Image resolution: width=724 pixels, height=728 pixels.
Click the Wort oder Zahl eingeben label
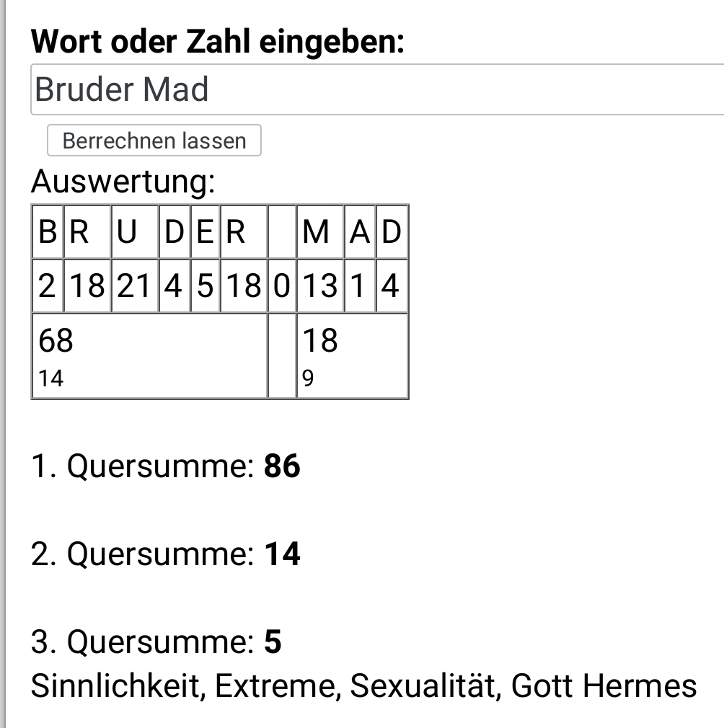click(217, 41)
